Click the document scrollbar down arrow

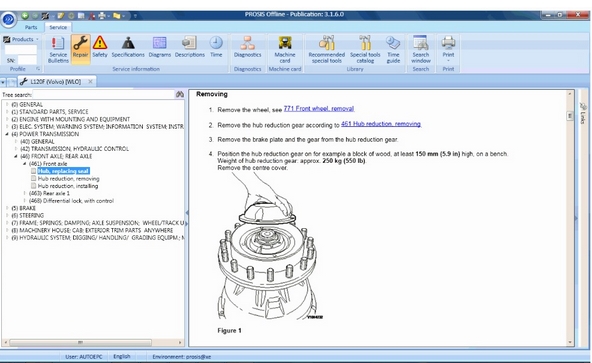pyautogui.click(x=570, y=343)
